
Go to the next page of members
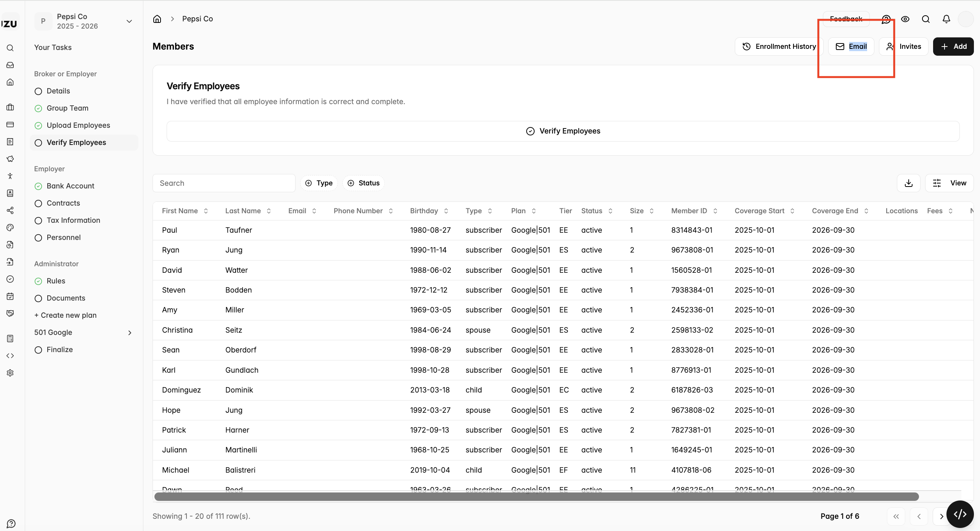coord(941,517)
